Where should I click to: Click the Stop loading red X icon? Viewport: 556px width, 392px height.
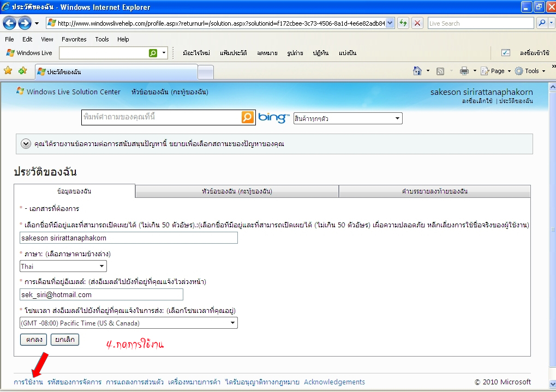[417, 23]
